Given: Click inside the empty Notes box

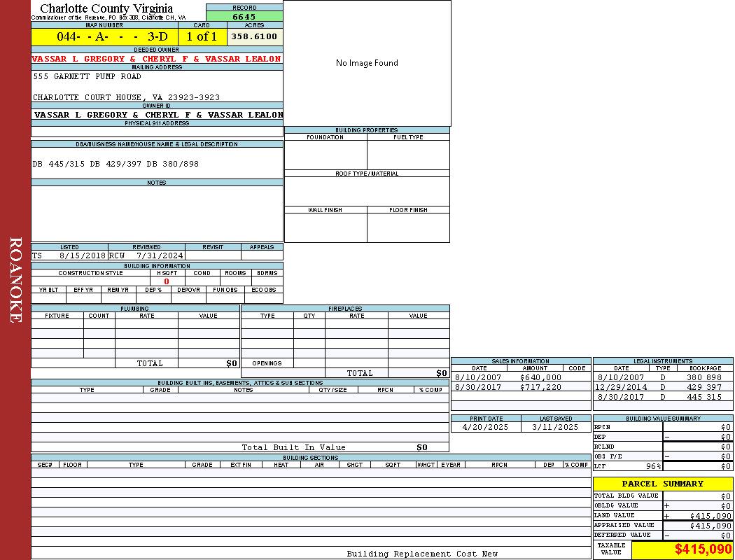Looking at the screenshot, I should (157, 213).
